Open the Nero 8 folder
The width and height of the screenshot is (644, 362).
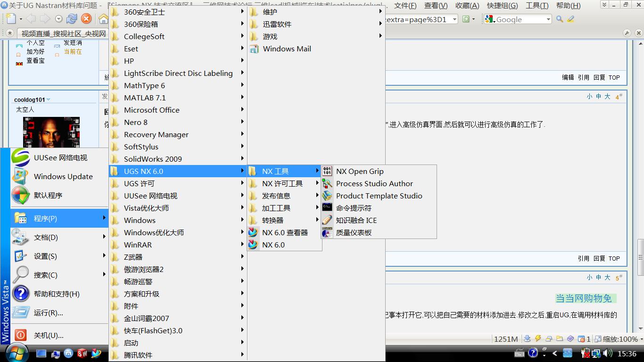(x=178, y=122)
